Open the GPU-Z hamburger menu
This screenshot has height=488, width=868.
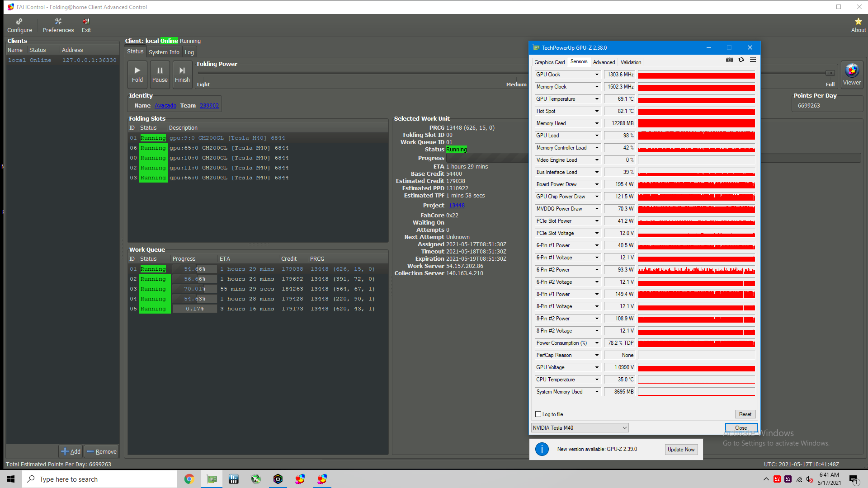[753, 60]
